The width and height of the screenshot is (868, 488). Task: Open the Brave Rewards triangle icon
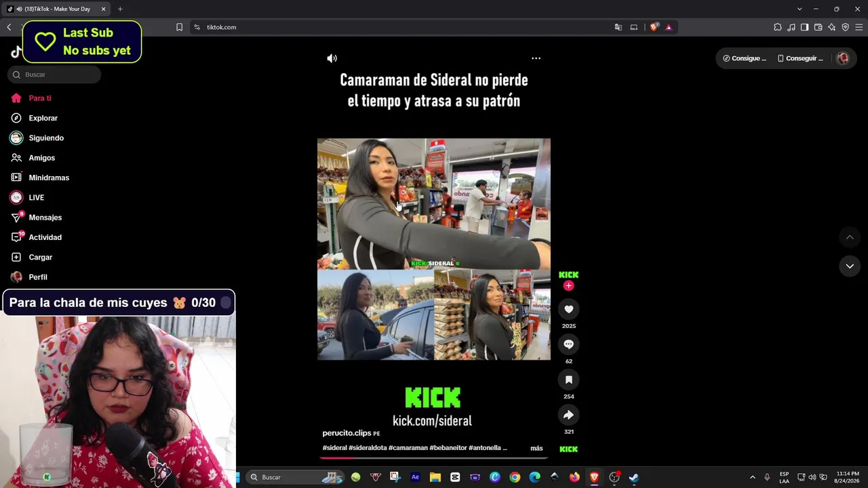[669, 27]
